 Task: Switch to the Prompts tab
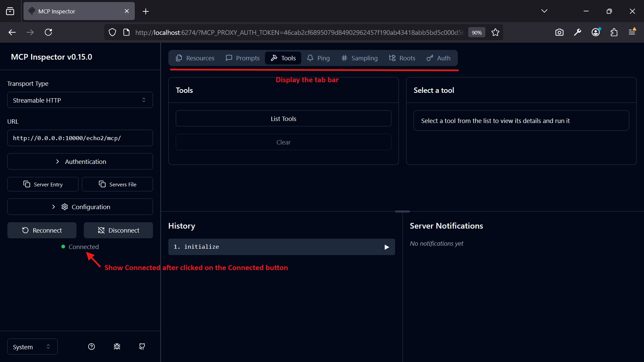point(243,58)
